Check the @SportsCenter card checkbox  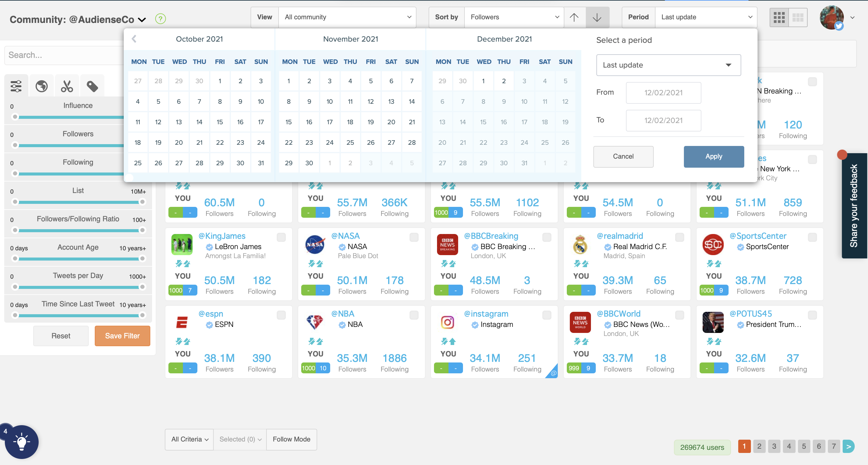coord(812,237)
